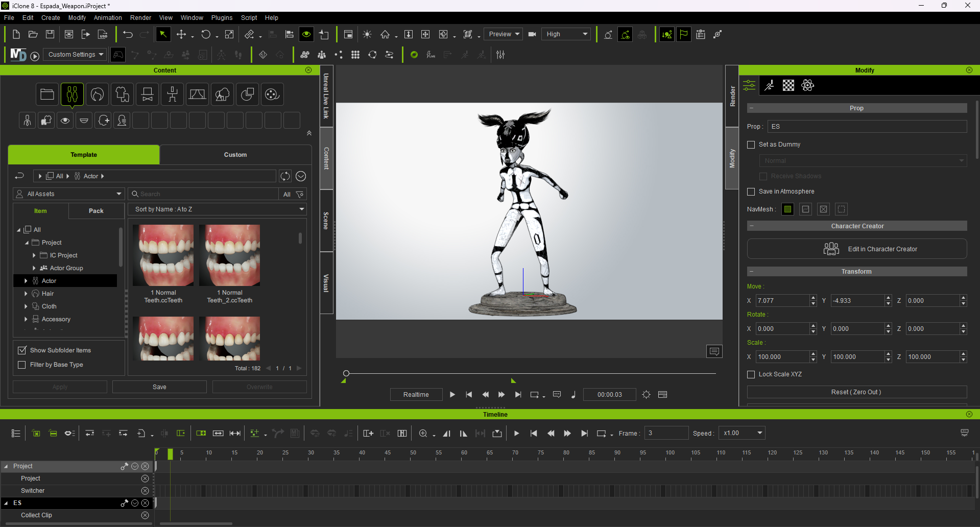Screen dimensions: 980x527
Task: Collapse the ES track in timeline
Action: (6, 503)
